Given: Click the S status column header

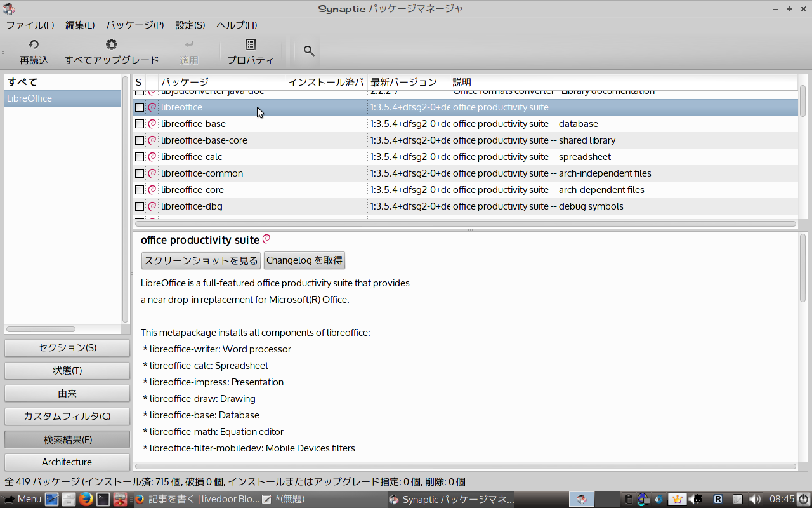Looking at the screenshot, I should (139, 83).
